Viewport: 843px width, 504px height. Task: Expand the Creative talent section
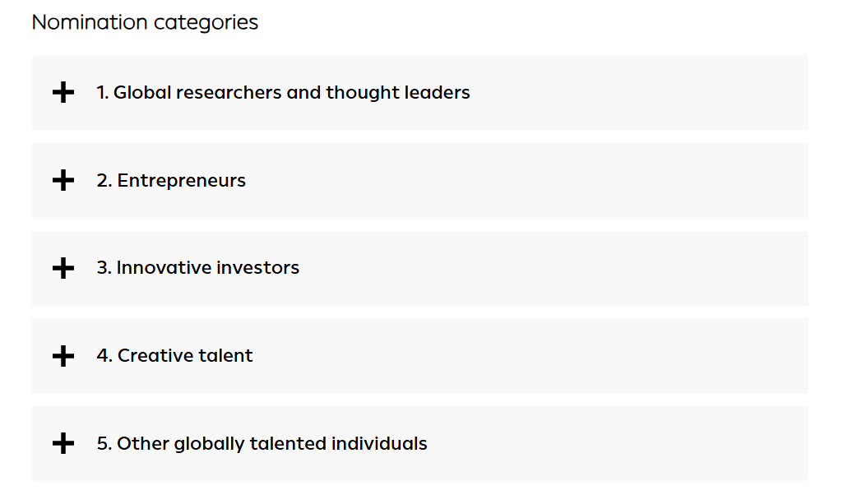coord(420,356)
